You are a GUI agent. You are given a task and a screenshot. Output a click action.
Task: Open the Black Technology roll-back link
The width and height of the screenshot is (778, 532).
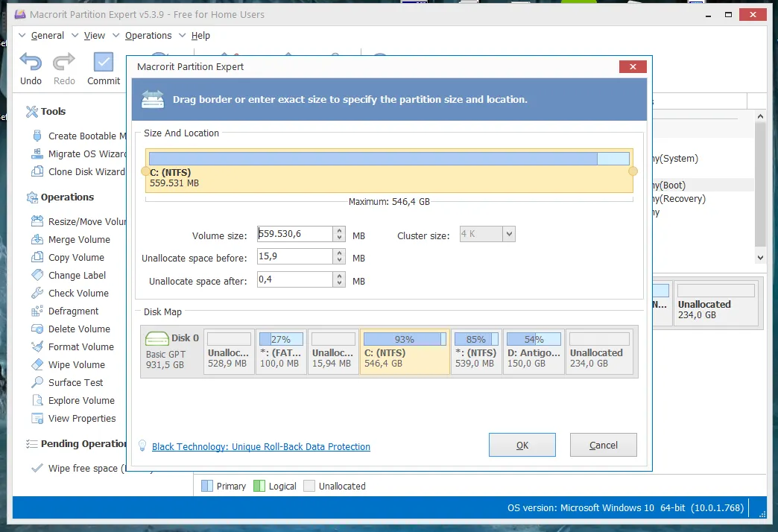261,447
